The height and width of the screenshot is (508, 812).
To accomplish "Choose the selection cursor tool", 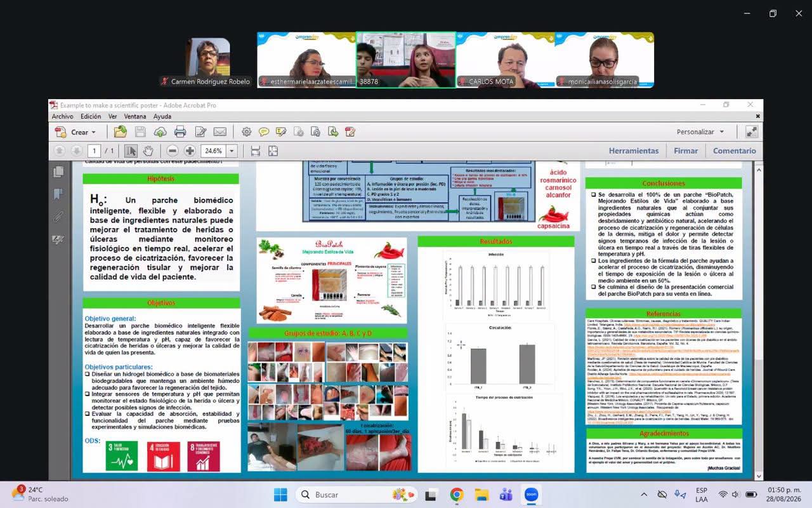I will (x=131, y=150).
